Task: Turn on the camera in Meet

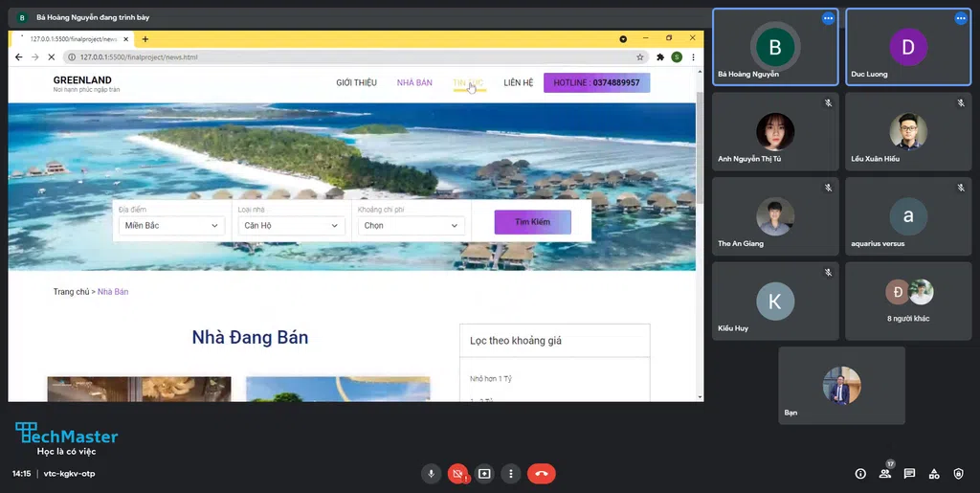Action: point(457,474)
